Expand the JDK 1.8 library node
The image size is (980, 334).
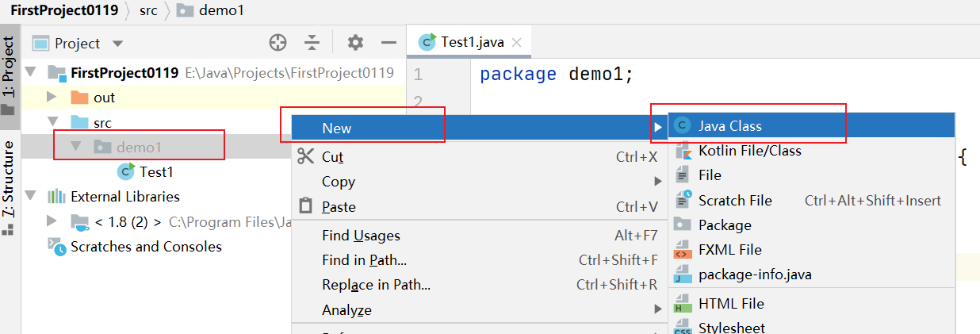pos(52,221)
